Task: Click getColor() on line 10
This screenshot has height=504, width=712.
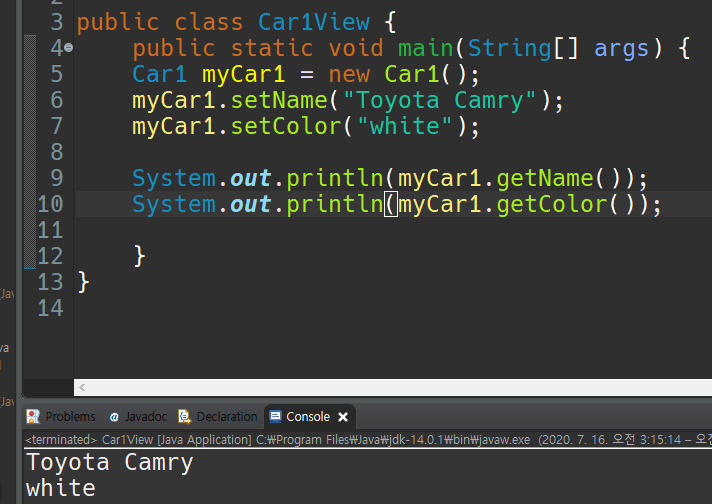Action: pyautogui.click(x=565, y=204)
